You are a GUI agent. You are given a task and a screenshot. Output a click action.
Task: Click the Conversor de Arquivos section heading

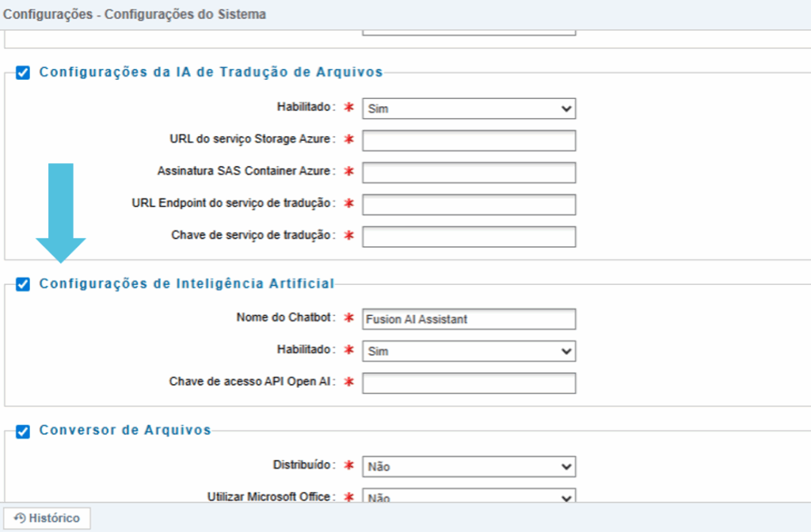pos(125,430)
